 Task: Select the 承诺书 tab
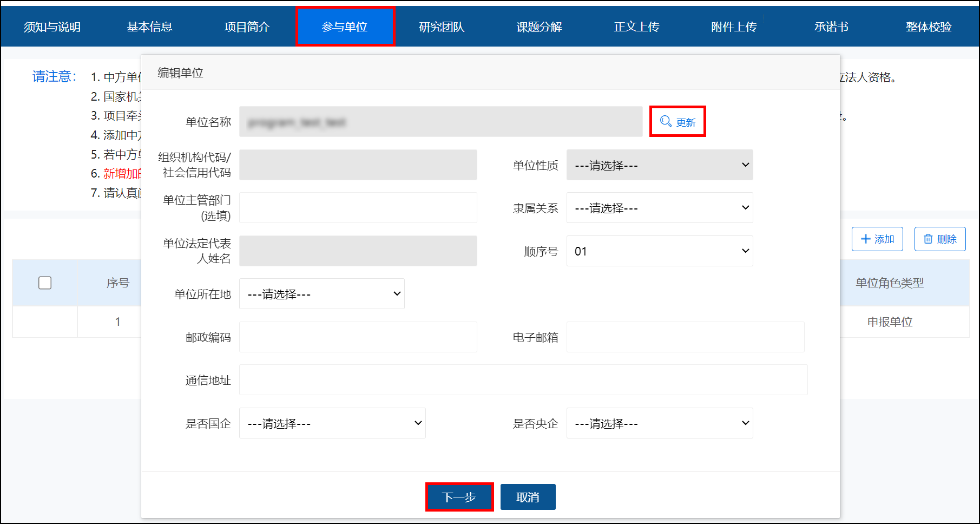tap(831, 26)
